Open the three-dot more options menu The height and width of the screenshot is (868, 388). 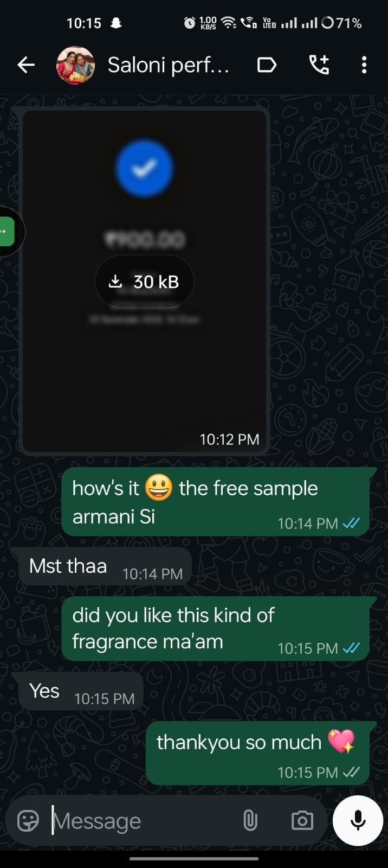click(x=364, y=65)
